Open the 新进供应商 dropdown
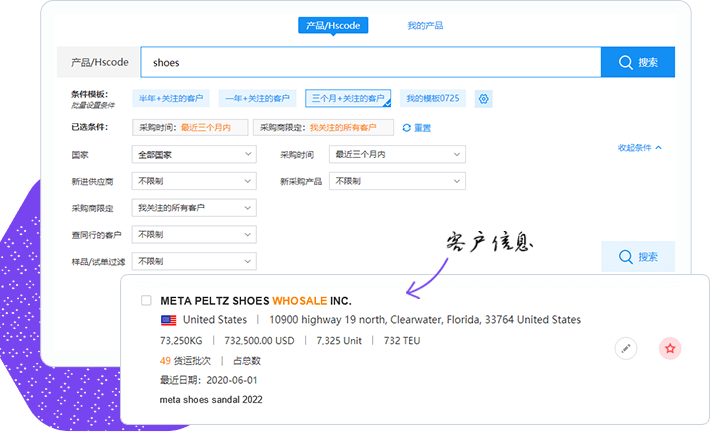Viewport: 710px width, 432px height. click(194, 181)
